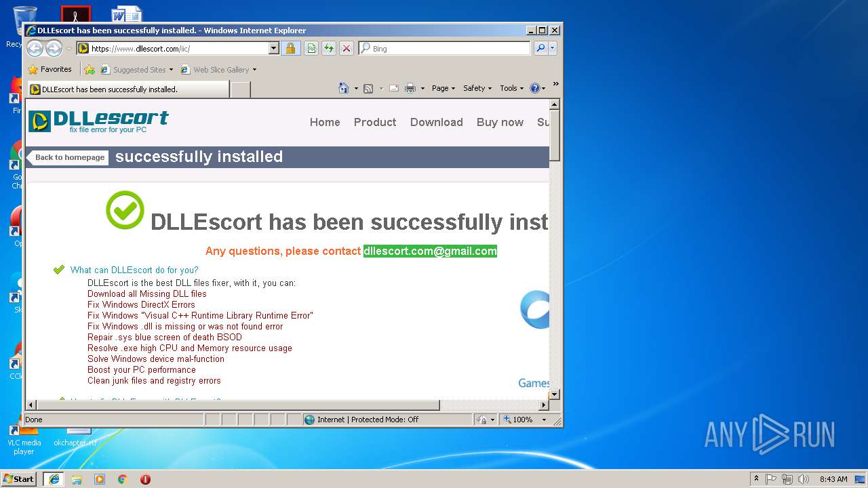Click the DLLescort logo
This screenshot has width=868, height=488.
pyautogui.click(x=98, y=121)
